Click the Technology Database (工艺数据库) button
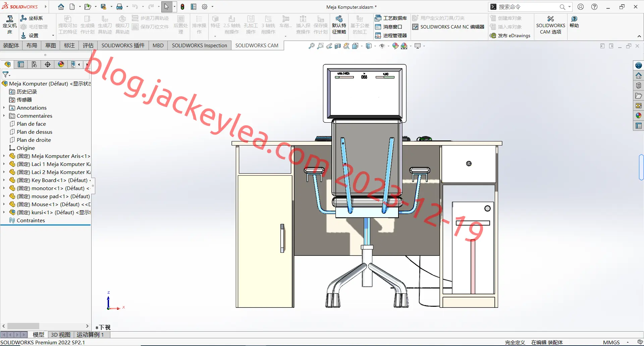644x346 pixels. 391,18
